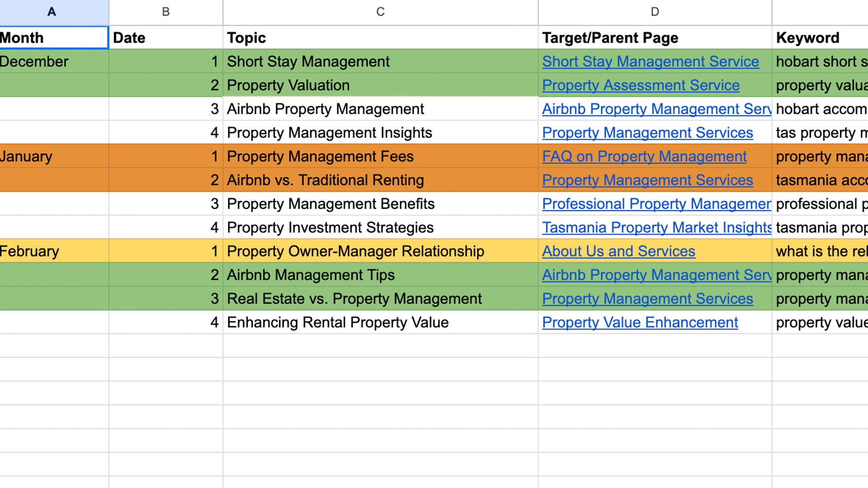Screen dimensions: 868x488
Task: Open Airbnb Property Management link in Airbnb Management Tips row
Action: [x=656, y=275]
